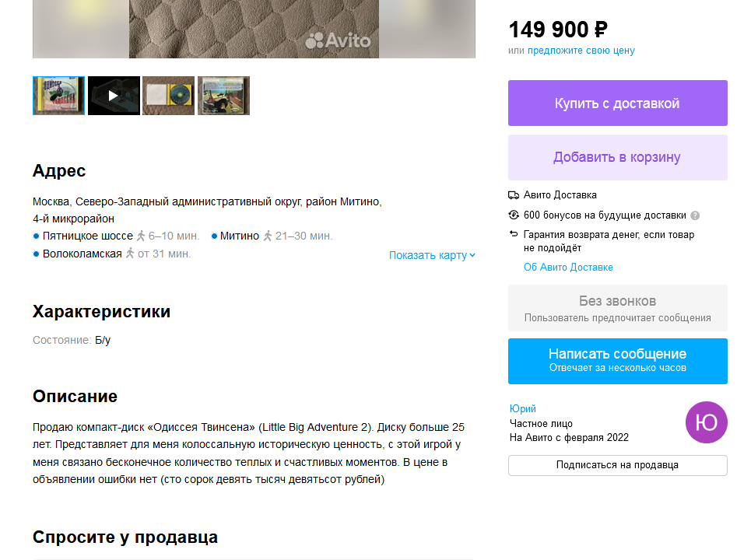The image size is (751, 560).
Task: Click the walking icon next to Митино
Action: pos(268,236)
